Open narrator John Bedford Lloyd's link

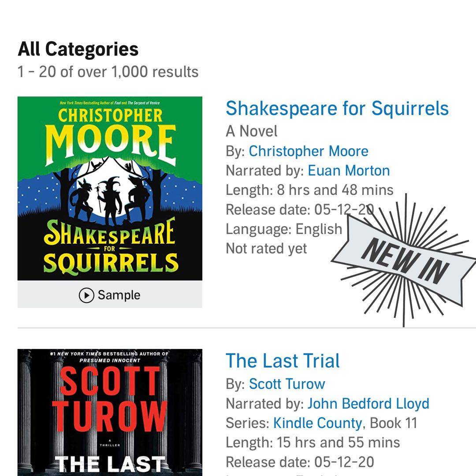click(x=368, y=403)
